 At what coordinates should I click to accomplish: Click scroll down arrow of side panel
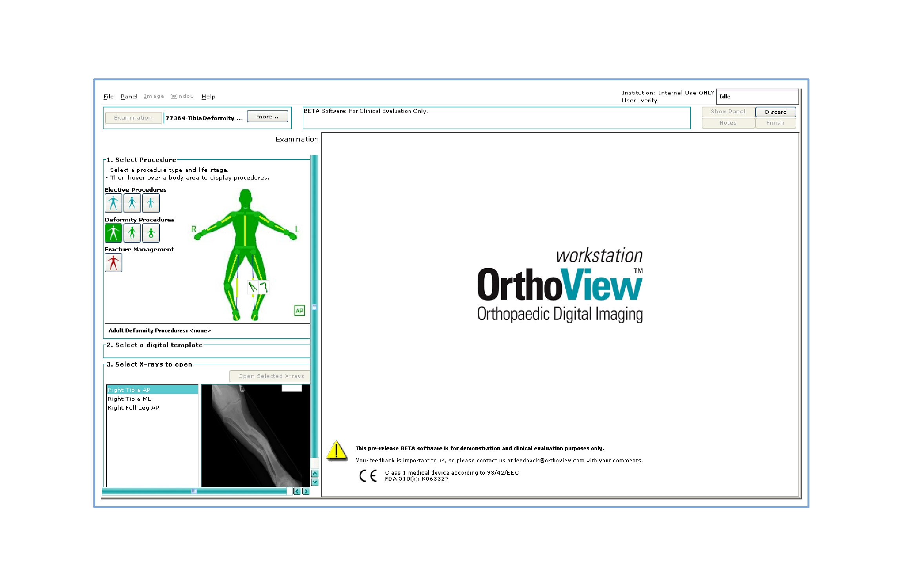coord(315,482)
